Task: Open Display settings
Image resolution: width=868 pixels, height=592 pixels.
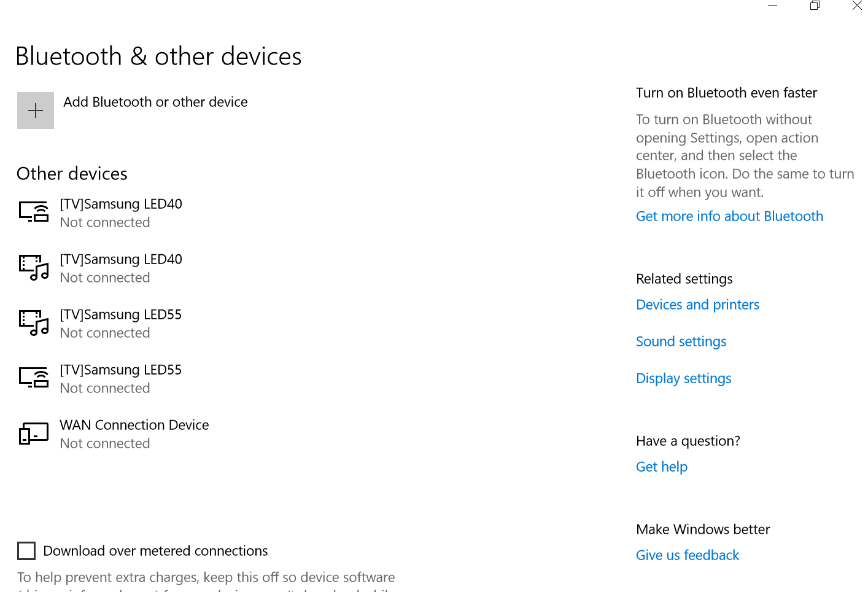Action: coord(683,378)
